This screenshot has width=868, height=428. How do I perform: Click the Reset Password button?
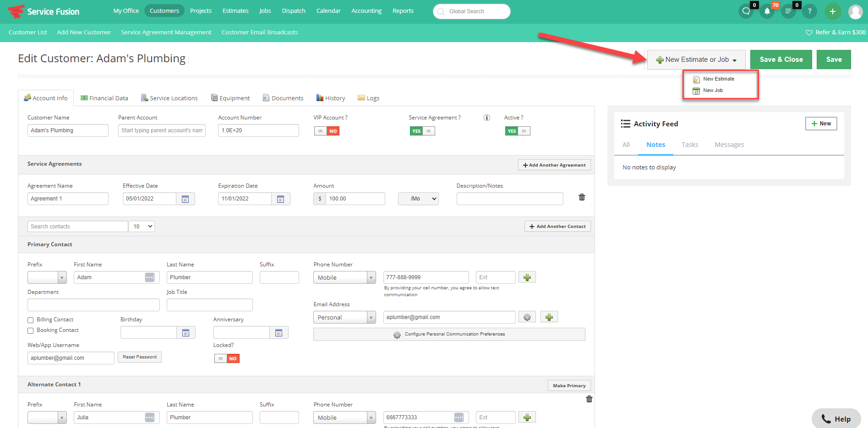coord(140,357)
